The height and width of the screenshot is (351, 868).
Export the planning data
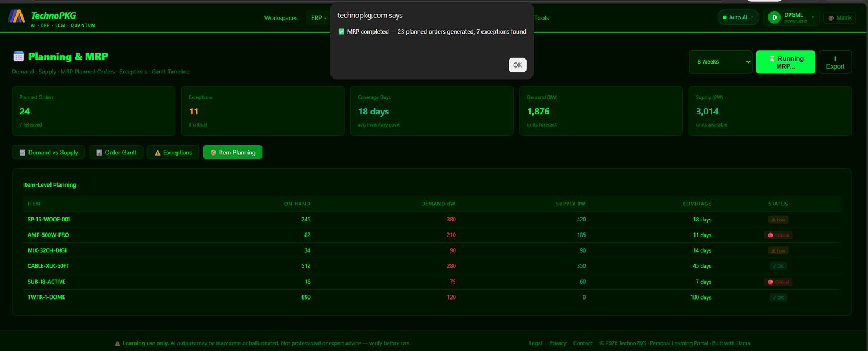click(835, 62)
